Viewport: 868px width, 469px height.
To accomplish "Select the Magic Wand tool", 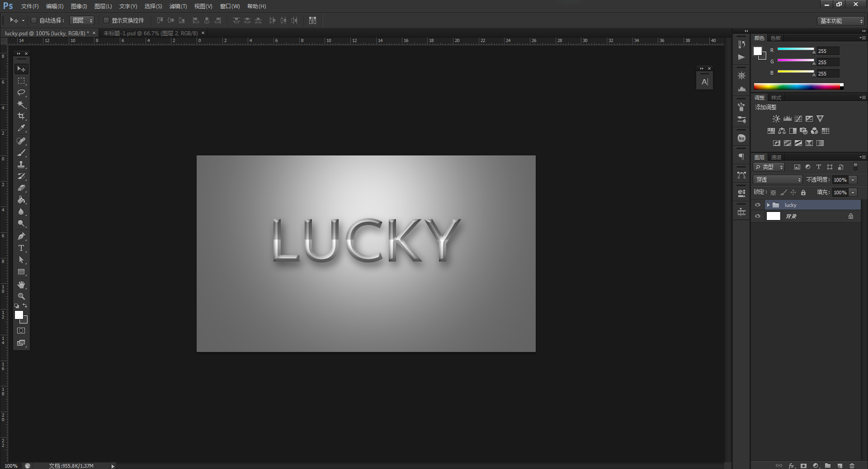I will click(x=21, y=104).
